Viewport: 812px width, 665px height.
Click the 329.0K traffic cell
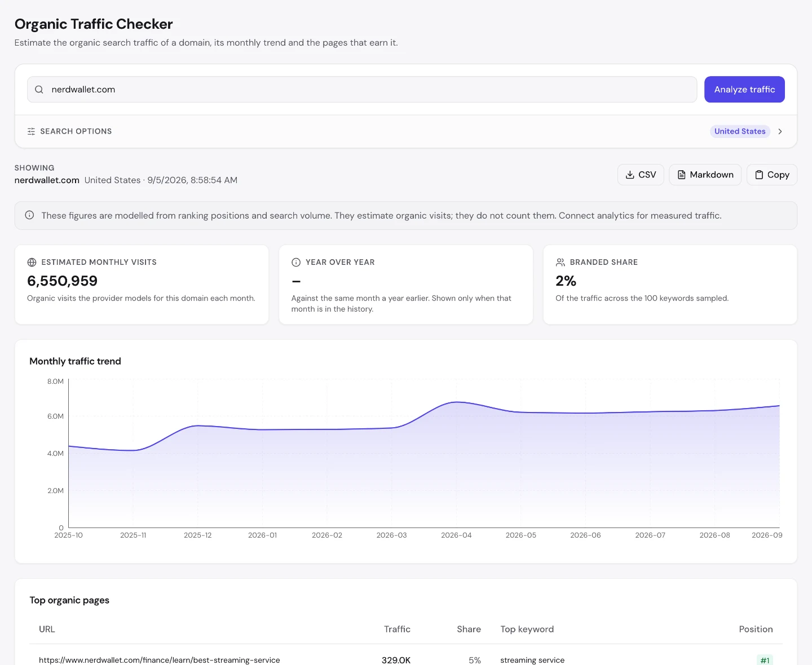[396, 660]
